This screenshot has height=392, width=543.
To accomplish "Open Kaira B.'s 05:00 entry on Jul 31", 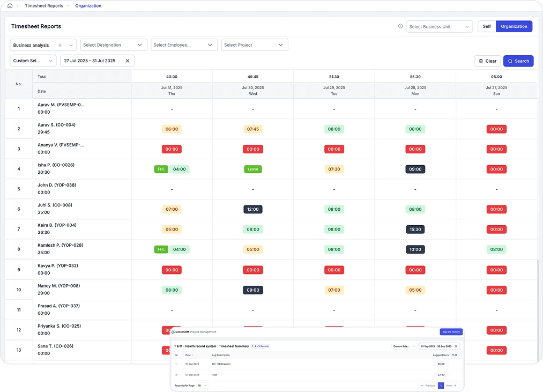I will coord(172,230).
